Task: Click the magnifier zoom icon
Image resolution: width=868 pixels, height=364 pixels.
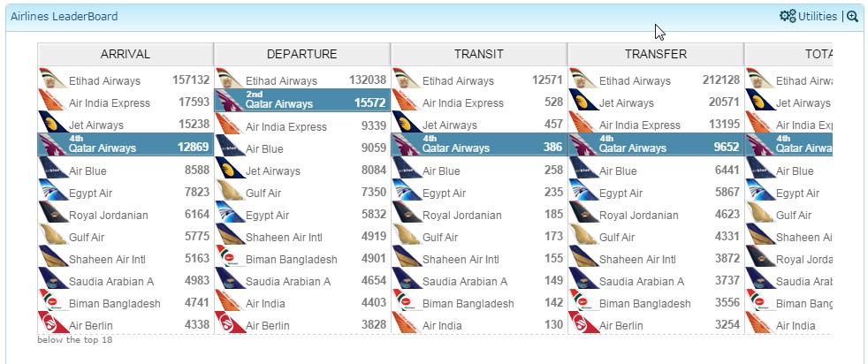Action: (852, 17)
